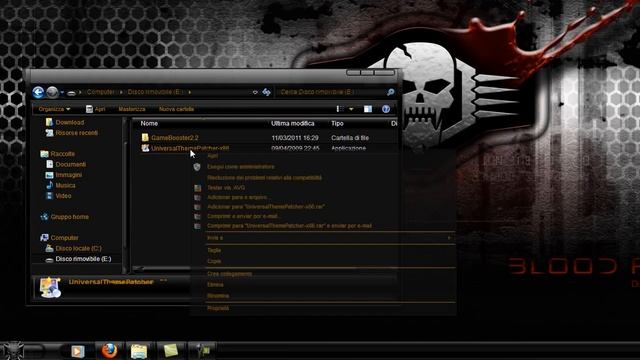Focus the Cerca Disco rimovibile search box

pos(331,92)
